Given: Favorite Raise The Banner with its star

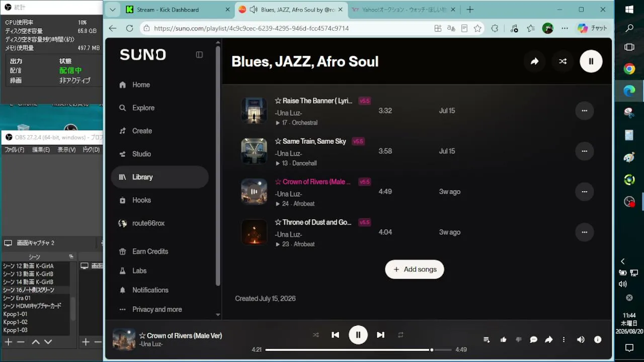Looking at the screenshot, I should [x=278, y=101].
